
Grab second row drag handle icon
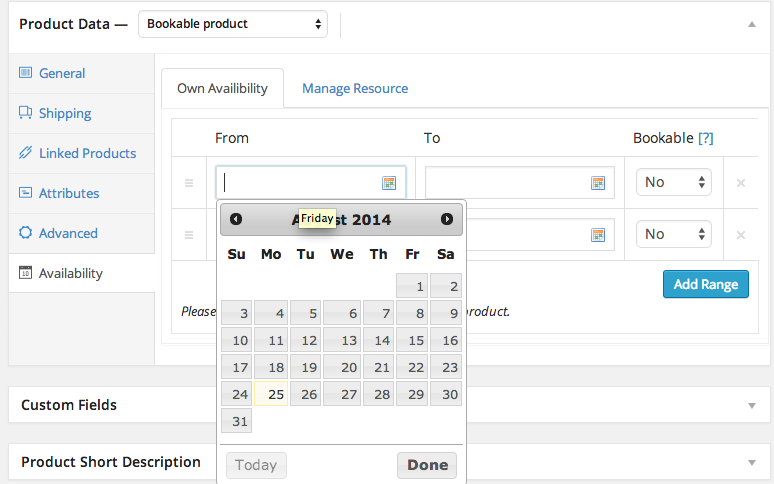[188, 235]
